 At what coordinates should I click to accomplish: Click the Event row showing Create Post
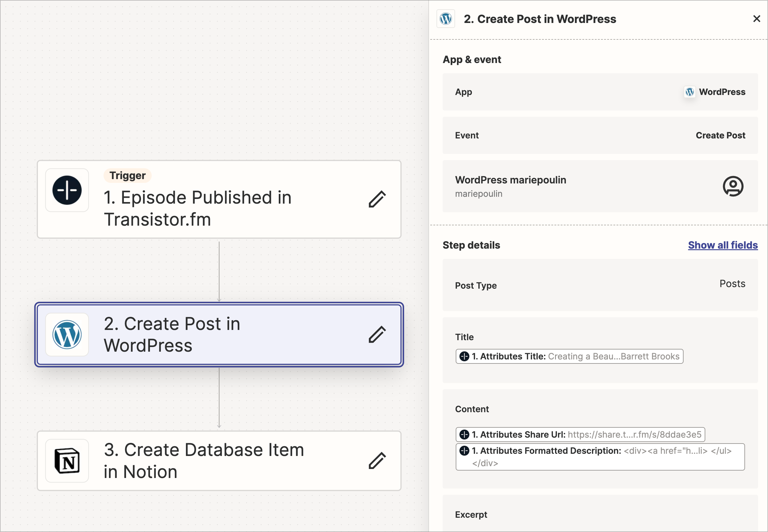point(600,135)
